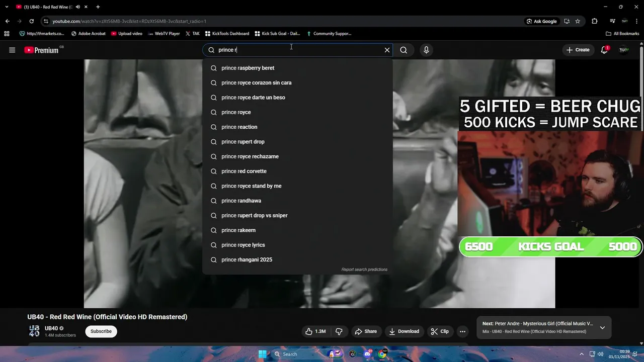Bookmark this page with star icon

pos(578,21)
